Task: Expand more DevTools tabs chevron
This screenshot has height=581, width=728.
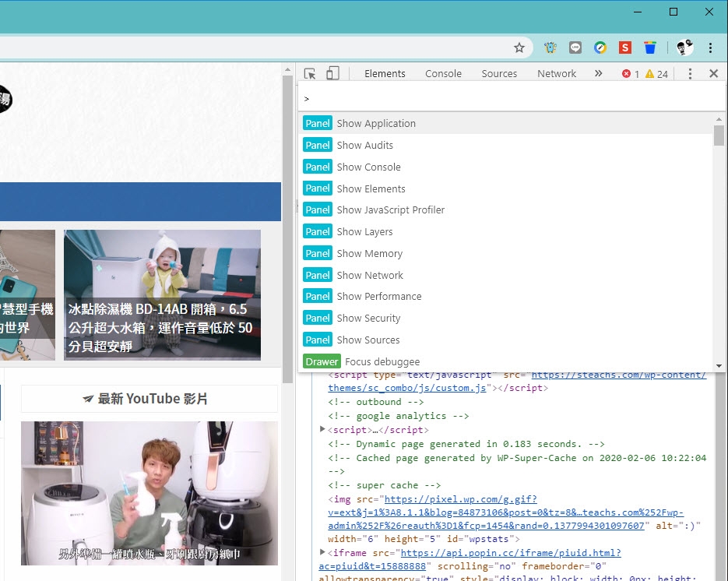Action: point(598,74)
